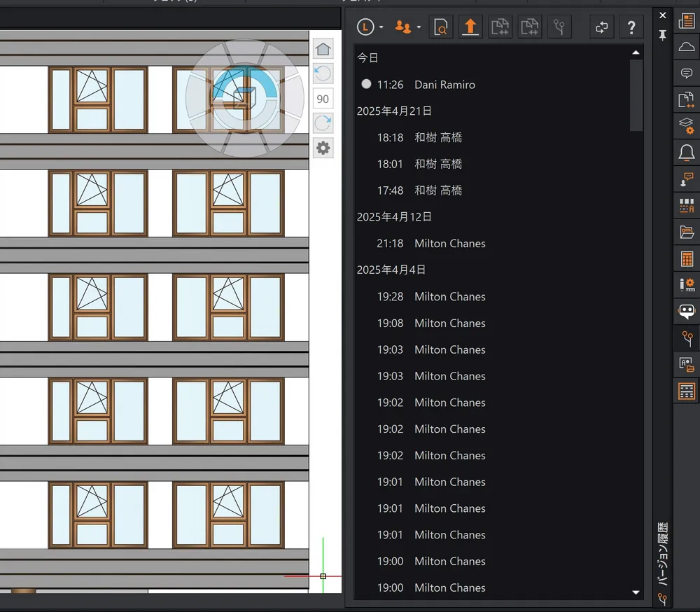Click status dot beside 11:26 entry

366,84
